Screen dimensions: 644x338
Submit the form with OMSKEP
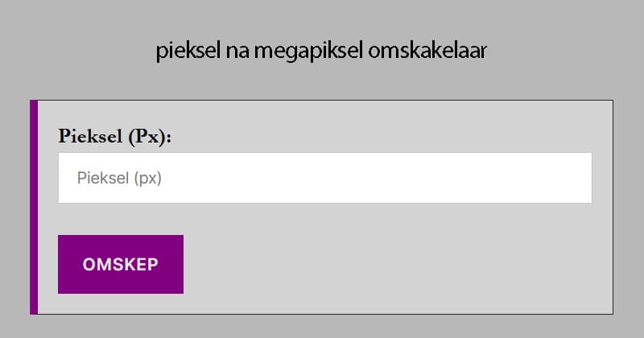click(x=121, y=265)
